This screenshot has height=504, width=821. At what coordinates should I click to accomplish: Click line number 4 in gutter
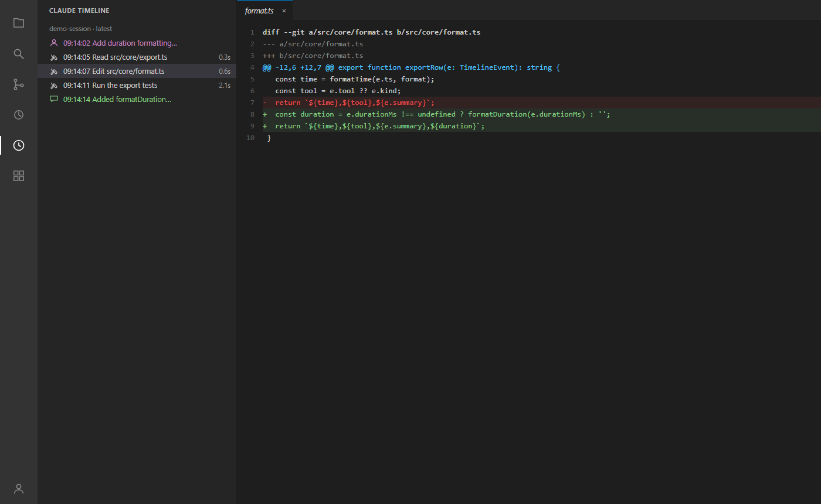252,67
